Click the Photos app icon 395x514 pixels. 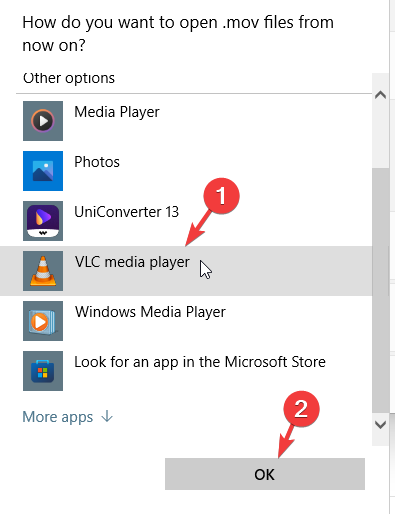[43, 171]
